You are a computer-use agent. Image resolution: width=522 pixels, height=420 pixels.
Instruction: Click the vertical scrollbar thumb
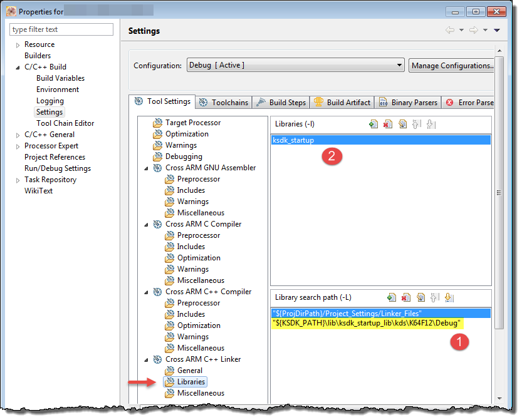point(499,193)
